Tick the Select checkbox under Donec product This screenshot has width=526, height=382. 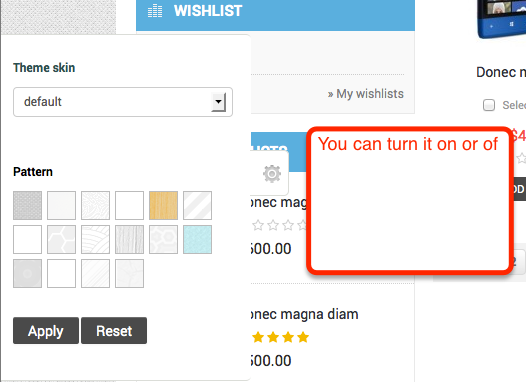489,105
